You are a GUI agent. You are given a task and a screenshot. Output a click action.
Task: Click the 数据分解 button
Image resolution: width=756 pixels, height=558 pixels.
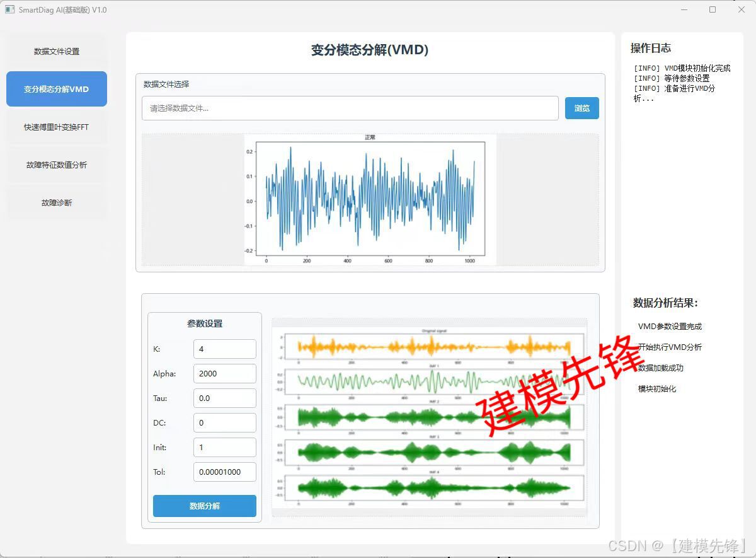pos(205,506)
